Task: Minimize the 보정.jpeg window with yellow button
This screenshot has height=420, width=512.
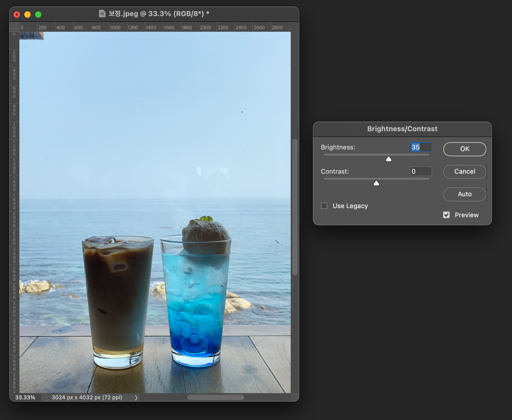Action: 27,15
